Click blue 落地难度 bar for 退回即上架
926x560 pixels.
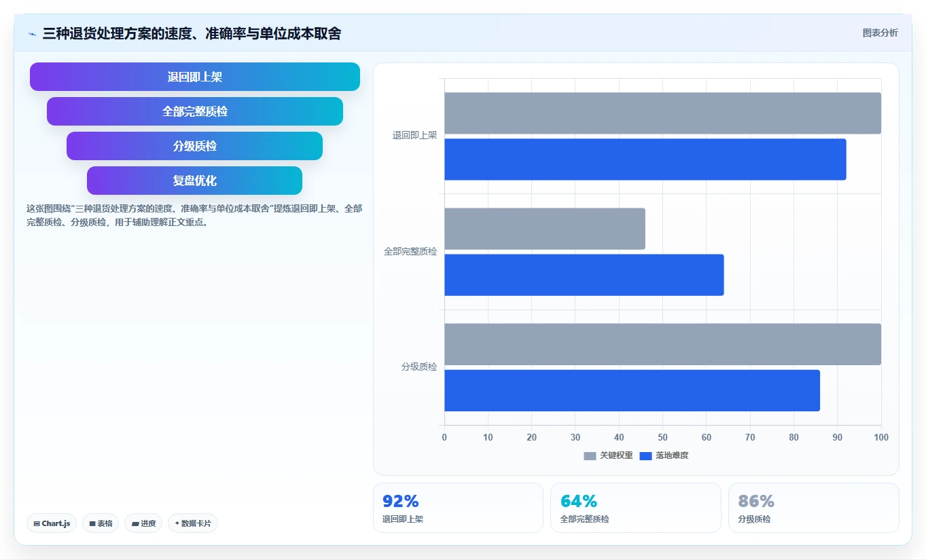645,160
